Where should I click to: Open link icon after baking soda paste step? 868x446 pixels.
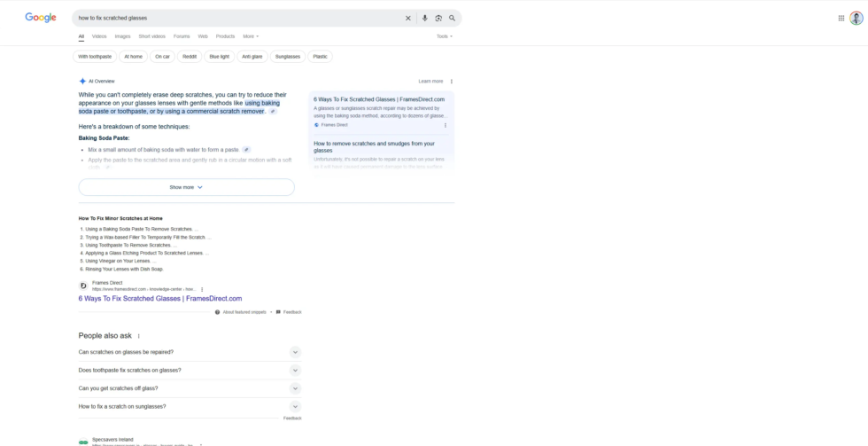(x=246, y=150)
